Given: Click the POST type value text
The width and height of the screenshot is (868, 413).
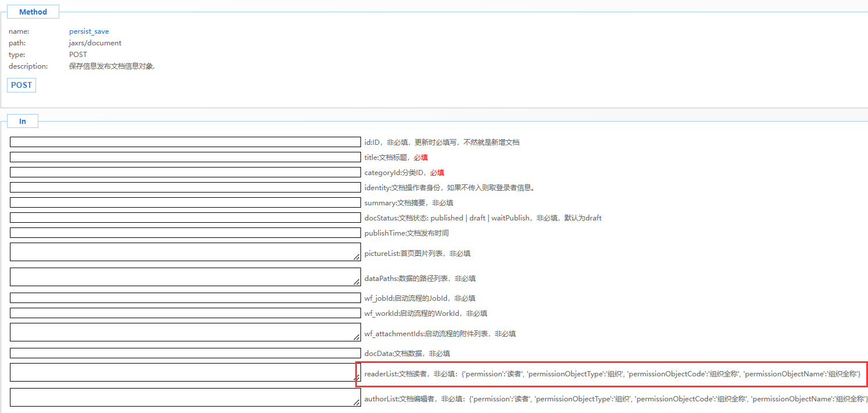Looking at the screenshot, I should tap(78, 55).
